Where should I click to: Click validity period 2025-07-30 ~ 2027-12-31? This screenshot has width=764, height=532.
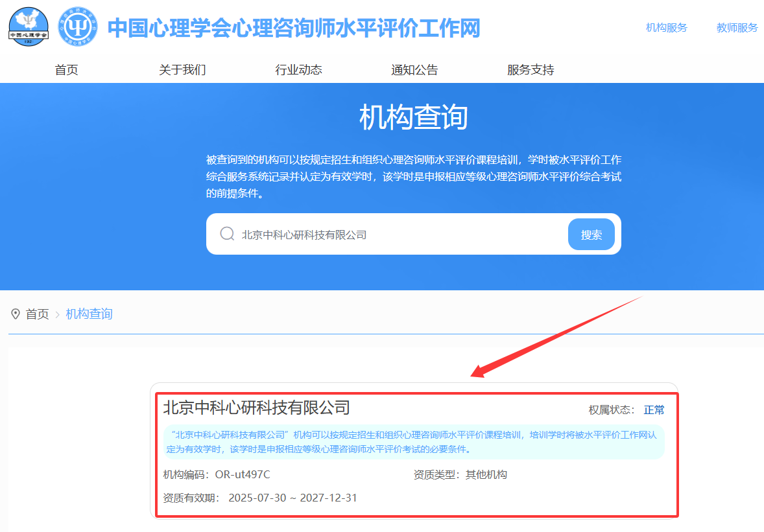[293, 498]
